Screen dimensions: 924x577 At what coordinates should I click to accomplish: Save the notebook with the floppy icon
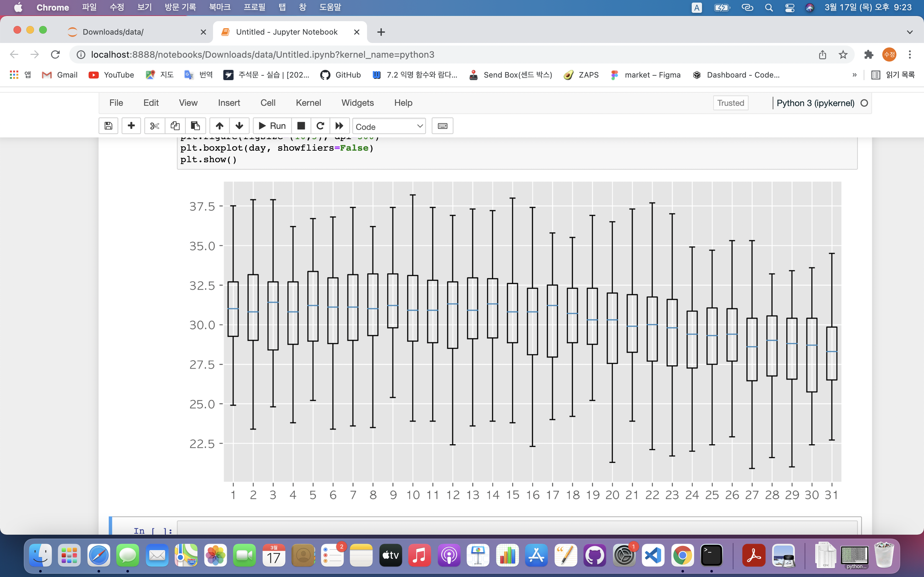108,126
